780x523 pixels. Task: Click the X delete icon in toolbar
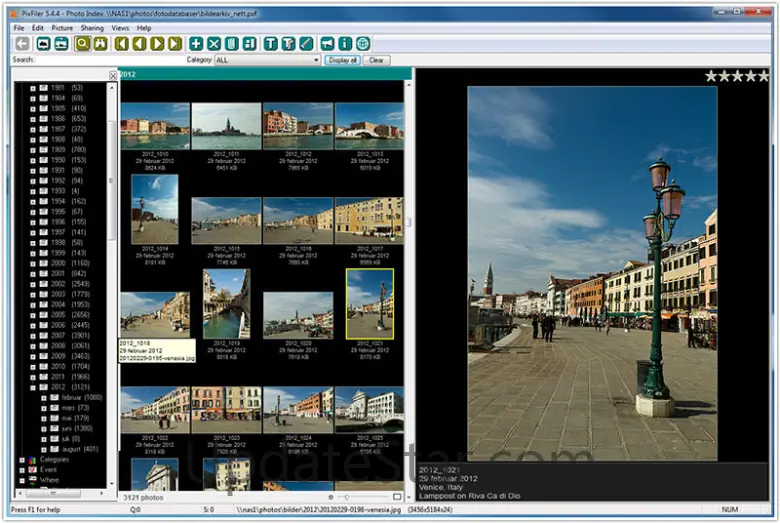pos(213,44)
